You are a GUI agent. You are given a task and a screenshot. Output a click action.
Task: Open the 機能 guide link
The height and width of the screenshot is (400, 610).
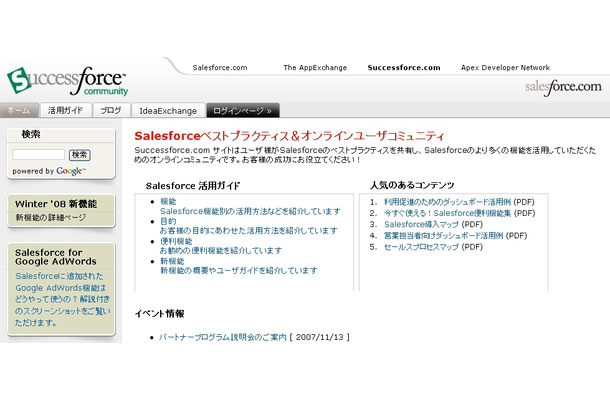pyautogui.click(x=168, y=201)
